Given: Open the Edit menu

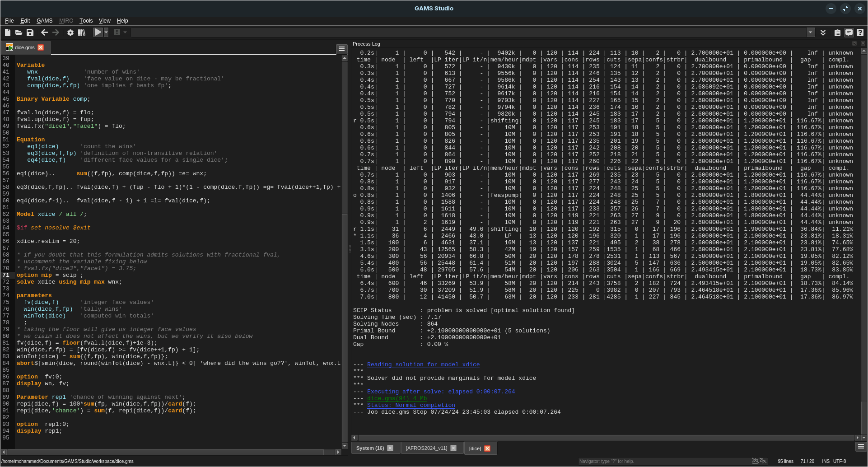Looking at the screenshot, I should point(25,21).
